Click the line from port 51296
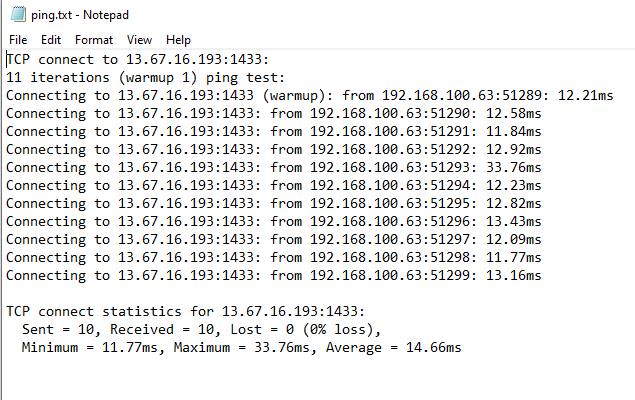 click(x=274, y=221)
